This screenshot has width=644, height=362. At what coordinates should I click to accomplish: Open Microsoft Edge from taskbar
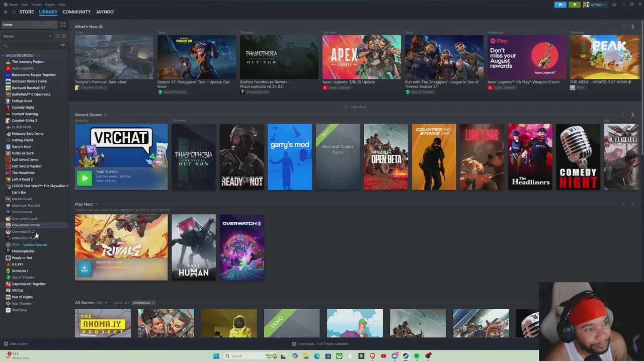tap(317, 356)
